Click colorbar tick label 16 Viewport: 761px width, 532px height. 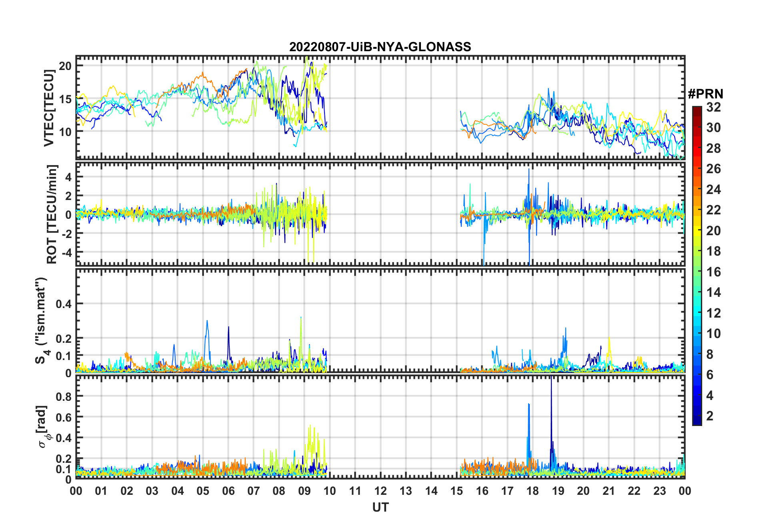[713, 272]
